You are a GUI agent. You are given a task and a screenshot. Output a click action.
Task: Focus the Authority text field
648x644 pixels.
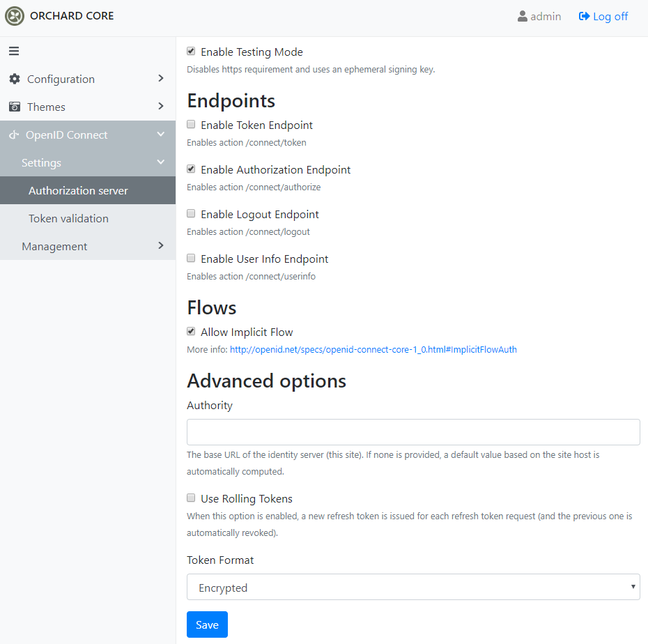[x=413, y=432]
